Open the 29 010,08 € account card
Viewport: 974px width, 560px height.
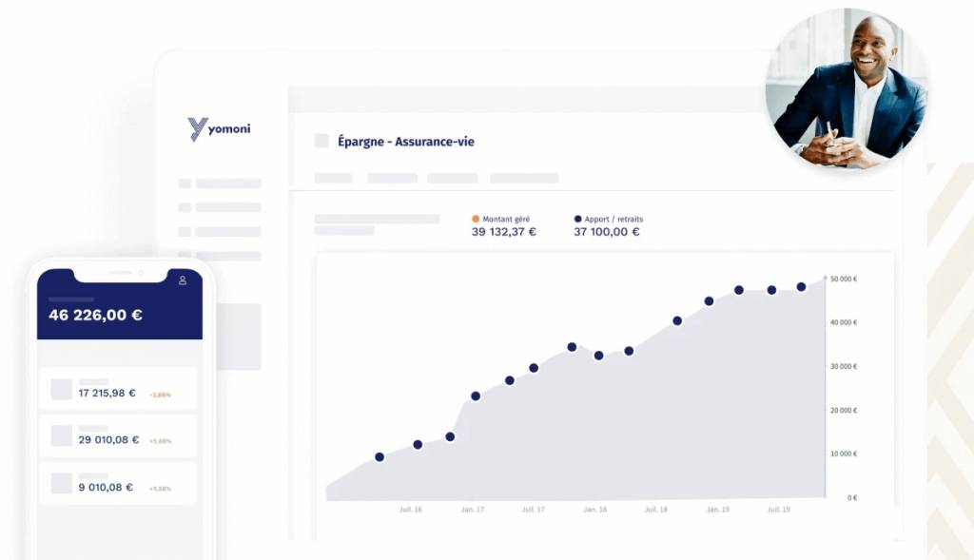click(119, 435)
